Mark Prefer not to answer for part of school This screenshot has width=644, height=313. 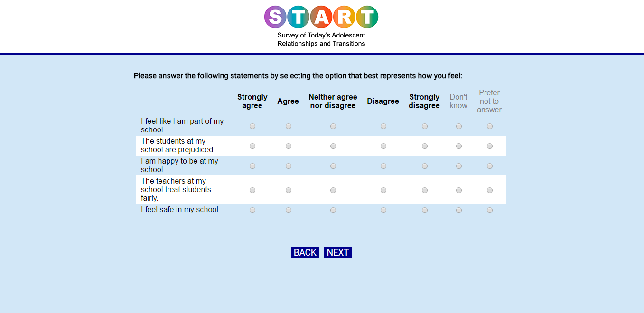point(490,126)
